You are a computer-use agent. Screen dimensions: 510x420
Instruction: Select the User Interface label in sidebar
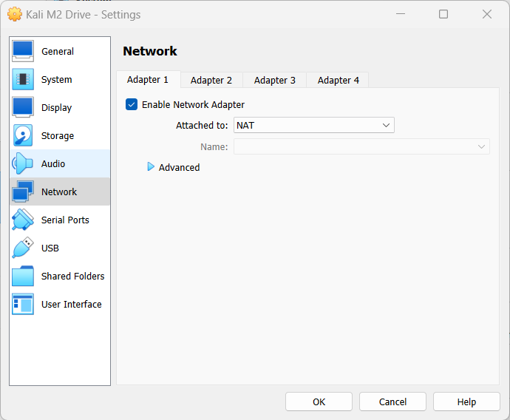(x=72, y=304)
